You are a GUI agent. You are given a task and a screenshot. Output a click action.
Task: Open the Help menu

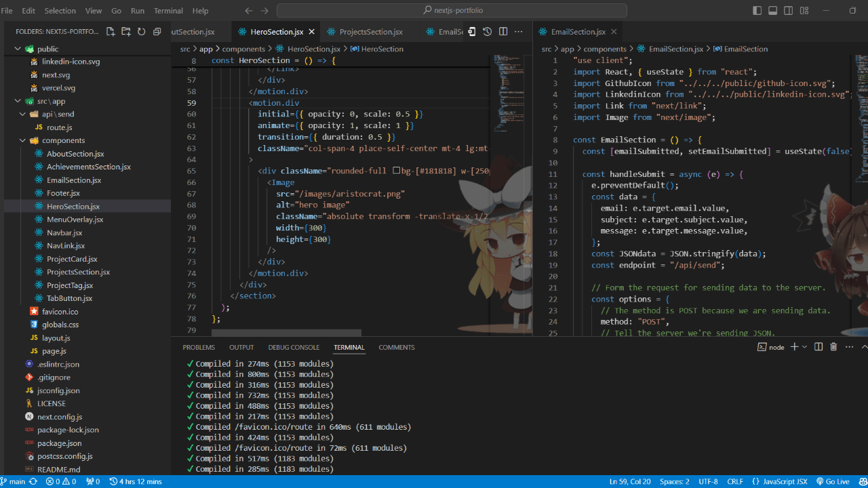200,11
